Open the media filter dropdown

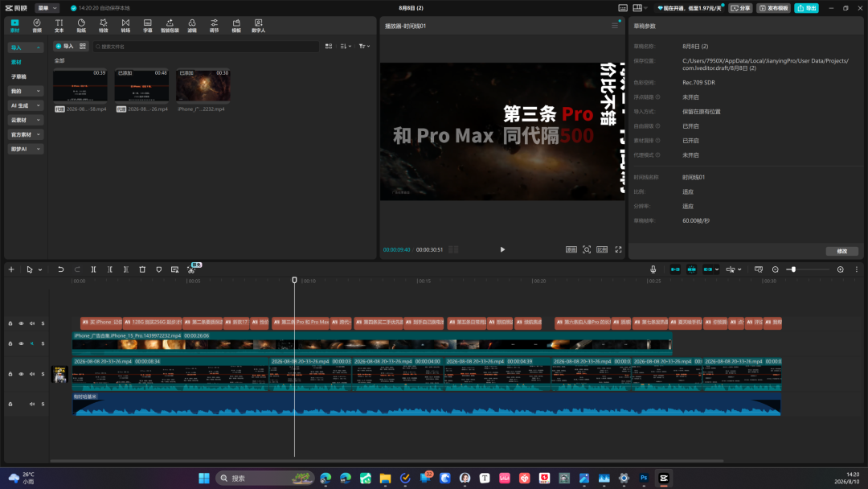click(364, 46)
